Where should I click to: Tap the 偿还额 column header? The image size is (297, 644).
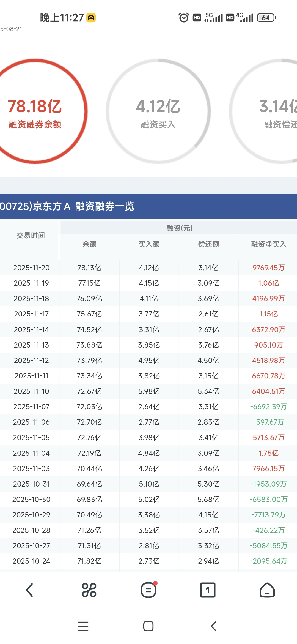pos(208,244)
